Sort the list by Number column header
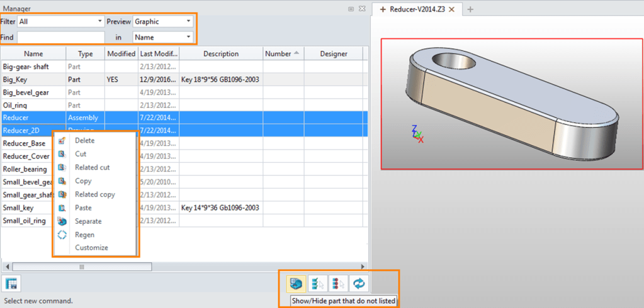644x308 pixels. click(x=283, y=53)
